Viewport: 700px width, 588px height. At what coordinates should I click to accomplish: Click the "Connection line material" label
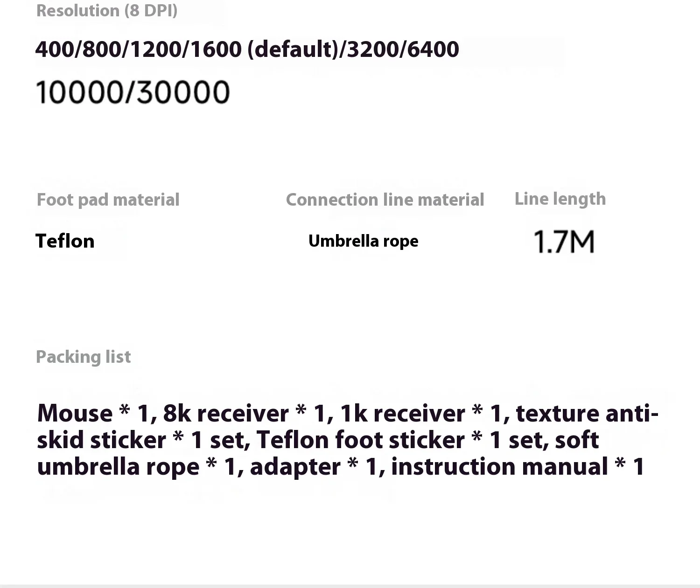[x=385, y=200]
